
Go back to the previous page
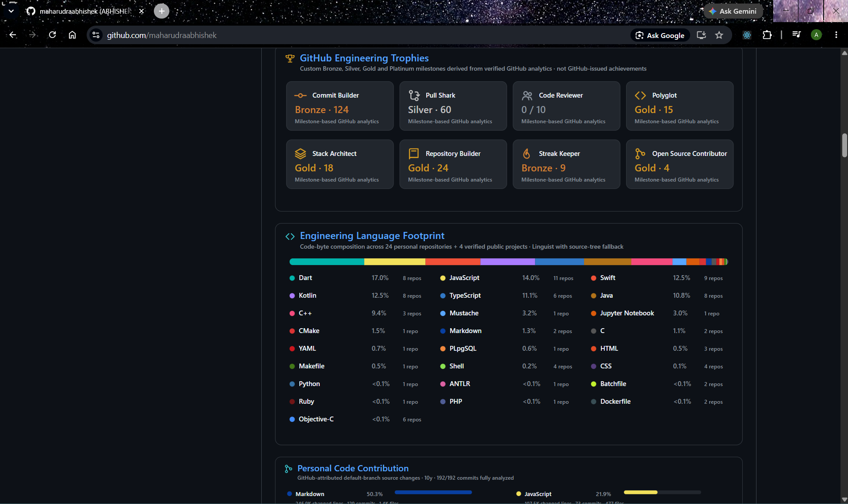[x=13, y=35]
